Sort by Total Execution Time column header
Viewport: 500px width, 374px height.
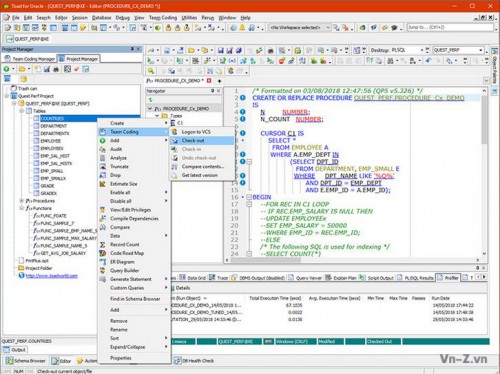pos(275,298)
